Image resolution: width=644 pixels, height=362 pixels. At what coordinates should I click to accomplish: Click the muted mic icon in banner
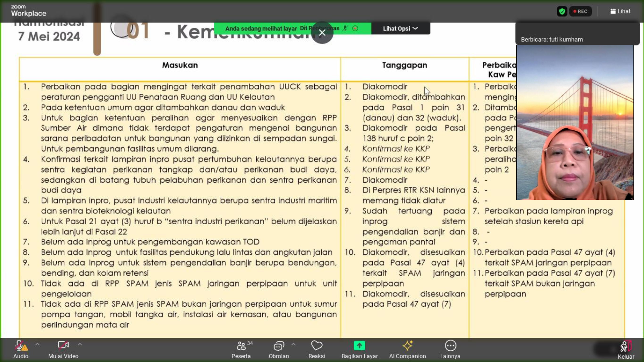pyautogui.click(x=345, y=28)
